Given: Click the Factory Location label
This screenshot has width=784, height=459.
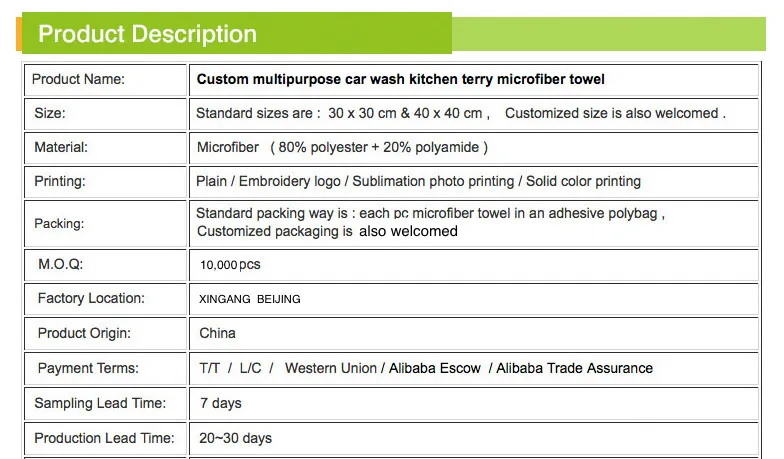Looking at the screenshot, I should 91,298.
